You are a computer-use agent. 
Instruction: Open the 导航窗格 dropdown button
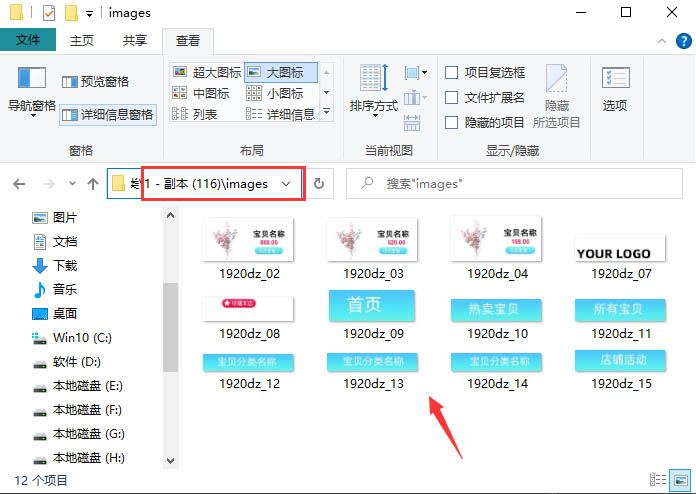coord(32,92)
